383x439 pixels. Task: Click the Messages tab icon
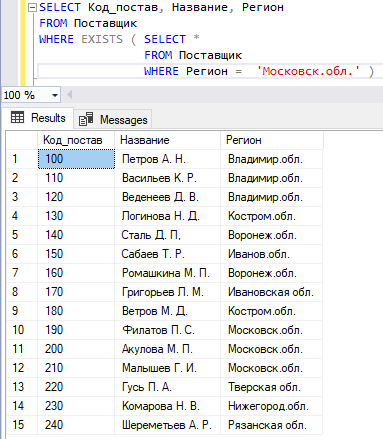pos(86,119)
